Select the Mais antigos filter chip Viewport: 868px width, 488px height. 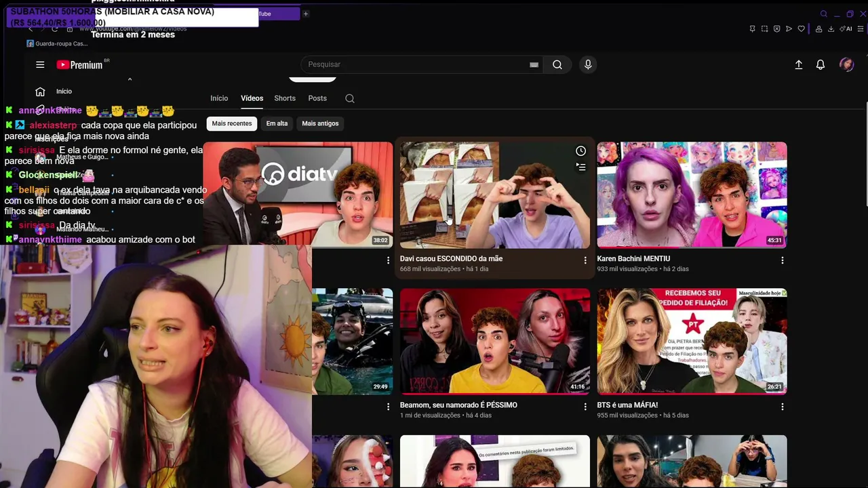pyautogui.click(x=320, y=123)
